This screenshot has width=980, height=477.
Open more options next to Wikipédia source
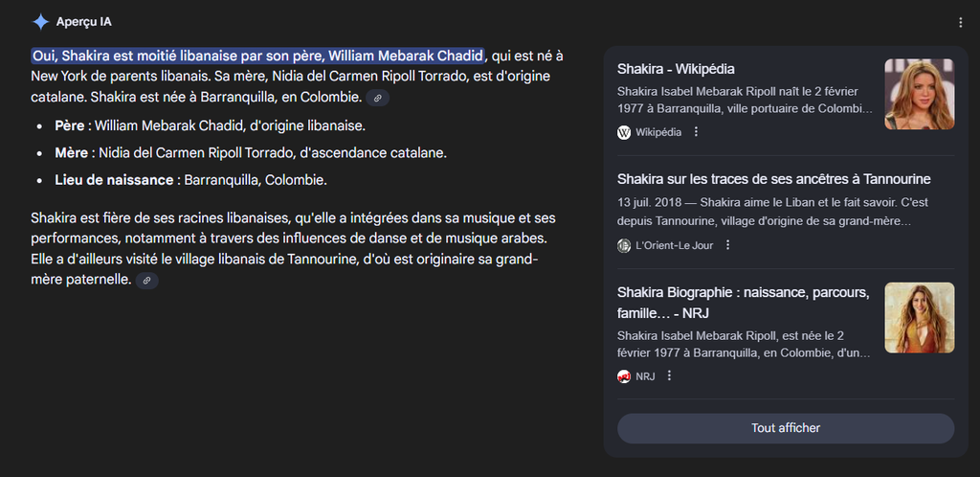[696, 132]
